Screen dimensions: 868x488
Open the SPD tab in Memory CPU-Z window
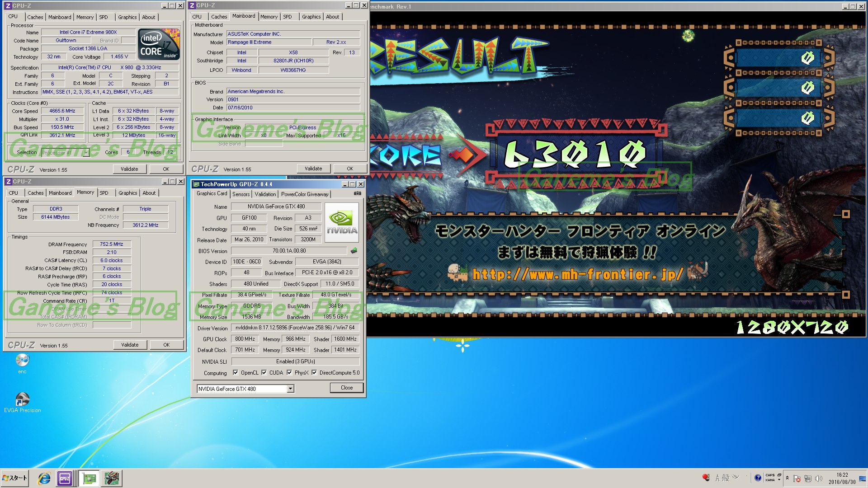click(x=104, y=193)
